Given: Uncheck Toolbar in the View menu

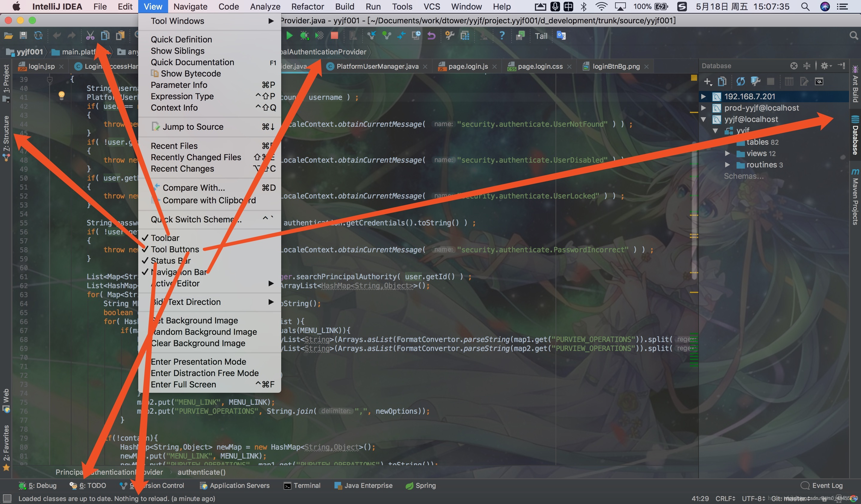Looking at the screenshot, I should [165, 238].
